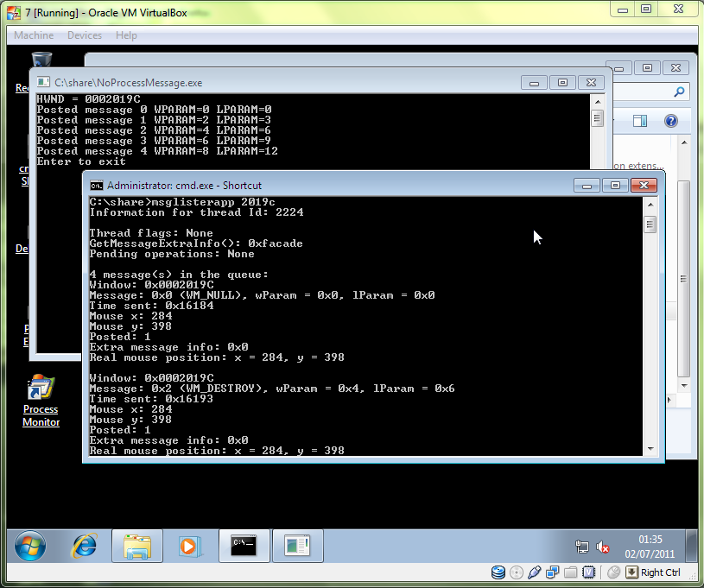Viewport: 704px width, 588px height.
Task: Click the Help menu in VirtualBox
Action: 126,35
